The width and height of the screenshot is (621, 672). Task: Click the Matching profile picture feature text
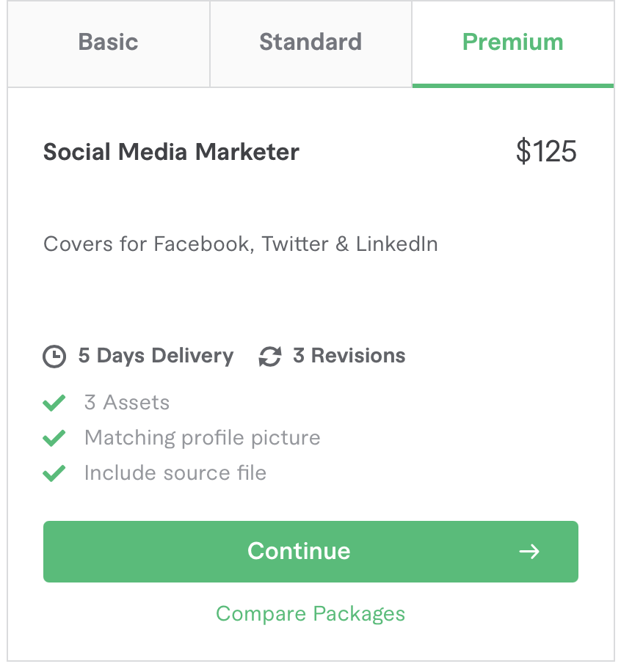click(203, 438)
